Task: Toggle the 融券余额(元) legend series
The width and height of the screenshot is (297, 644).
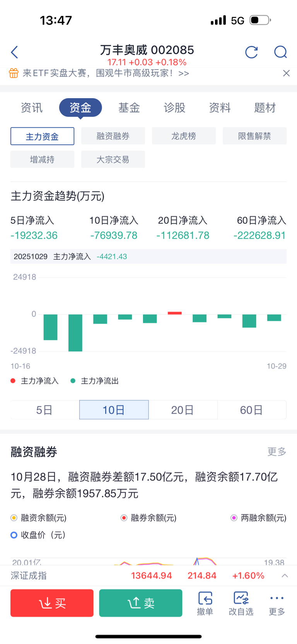Action: click(148, 518)
